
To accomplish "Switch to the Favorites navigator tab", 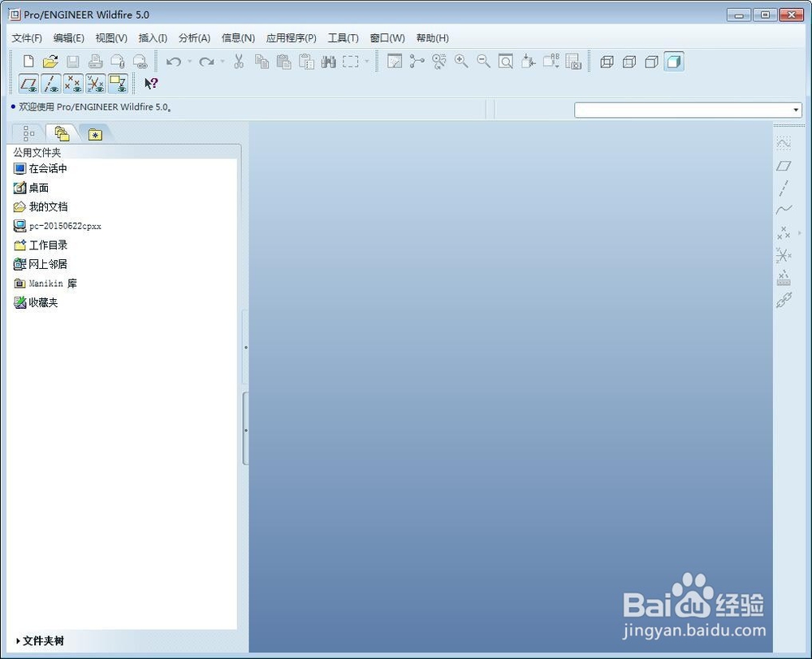I will tap(95, 134).
